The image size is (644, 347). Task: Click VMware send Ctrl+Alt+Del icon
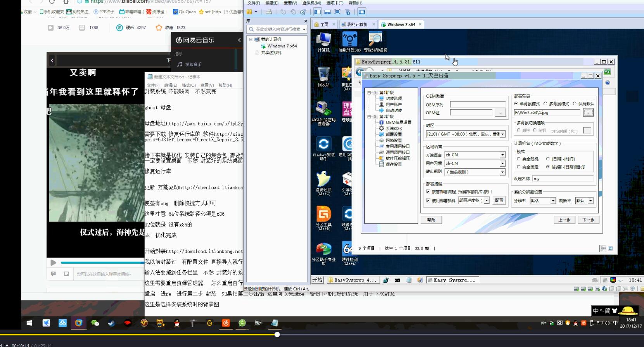[269, 12]
